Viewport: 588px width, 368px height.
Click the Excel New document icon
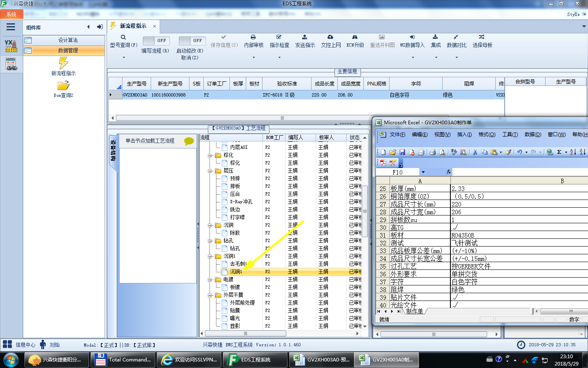(x=383, y=152)
